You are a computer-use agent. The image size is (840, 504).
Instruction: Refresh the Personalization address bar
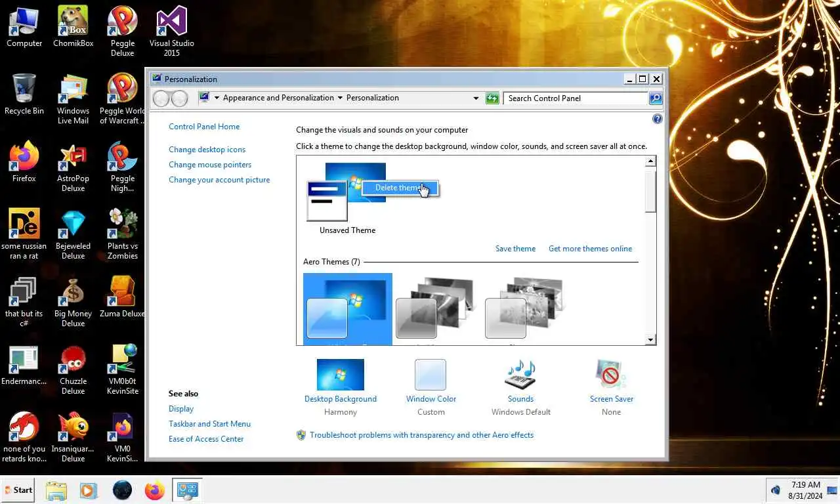click(492, 98)
